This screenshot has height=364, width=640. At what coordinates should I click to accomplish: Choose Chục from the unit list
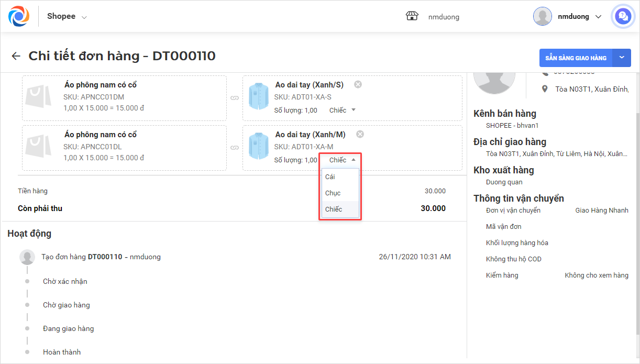[333, 193]
